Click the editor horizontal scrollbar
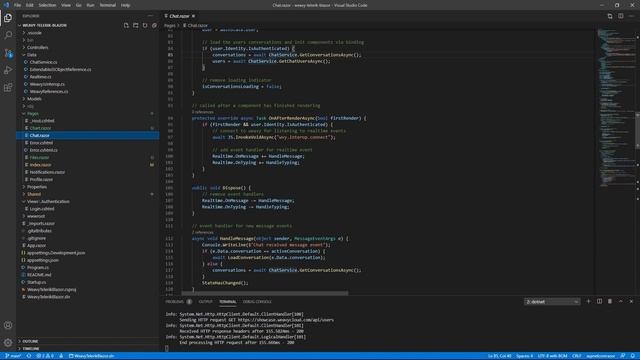640x360 pixels. [264, 293]
